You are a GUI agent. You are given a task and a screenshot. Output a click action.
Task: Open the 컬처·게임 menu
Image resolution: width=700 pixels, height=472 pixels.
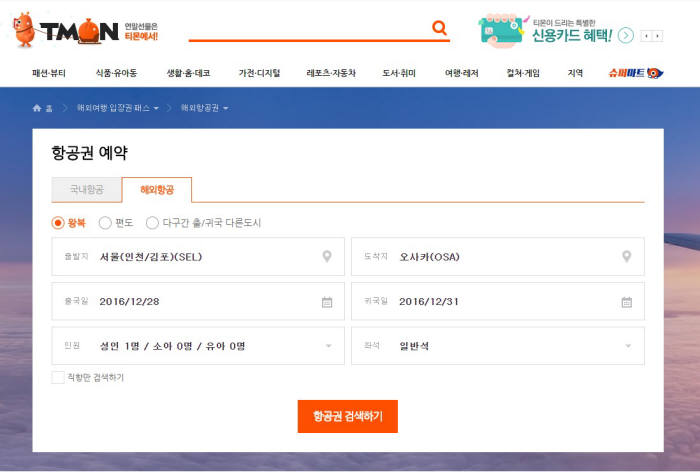(523, 73)
